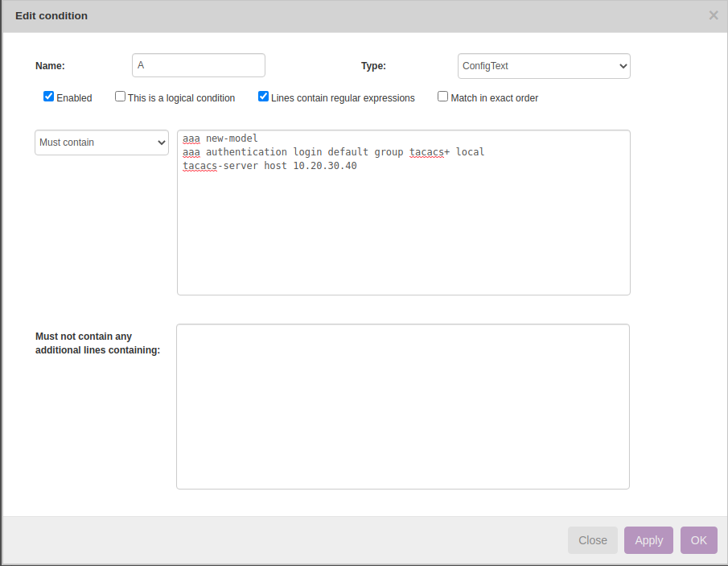
Task: Click the 'aaa authentication login default' line
Action: pos(333,152)
